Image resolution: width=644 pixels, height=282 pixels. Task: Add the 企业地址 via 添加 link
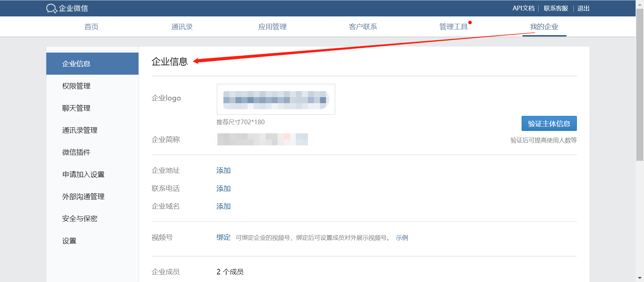click(223, 170)
